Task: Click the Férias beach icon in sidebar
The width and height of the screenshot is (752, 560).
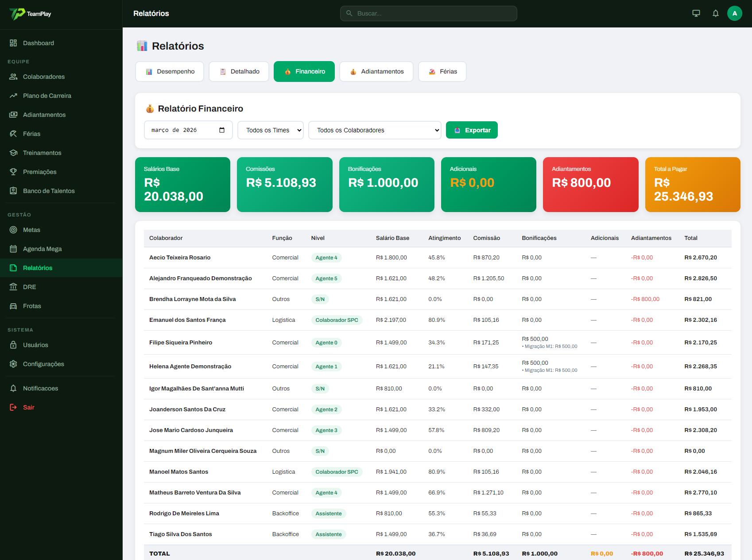Action: click(x=13, y=134)
